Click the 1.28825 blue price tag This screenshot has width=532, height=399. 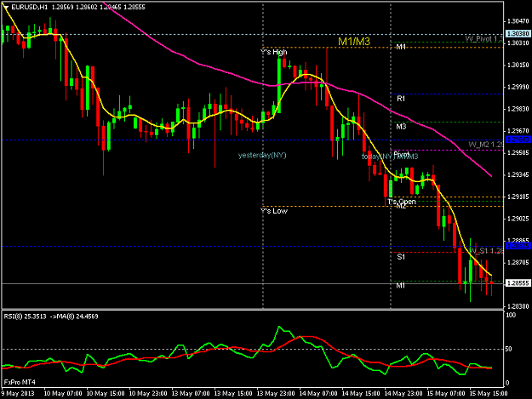[x=518, y=246]
